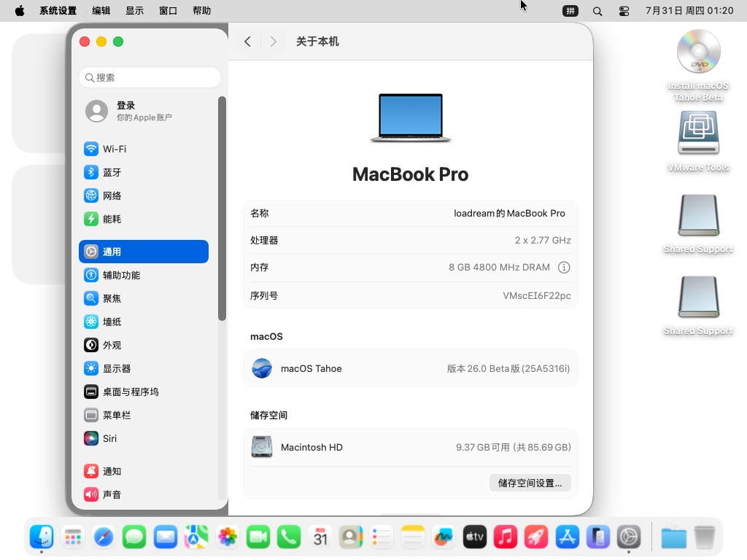Open the 系统设置 menu

[x=58, y=10]
